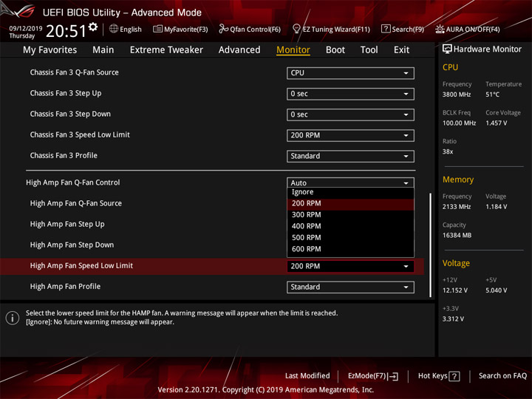This screenshot has width=532, height=399.
Task: Click the CPU frequency value 3800 MHz
Action: (457, 95)
